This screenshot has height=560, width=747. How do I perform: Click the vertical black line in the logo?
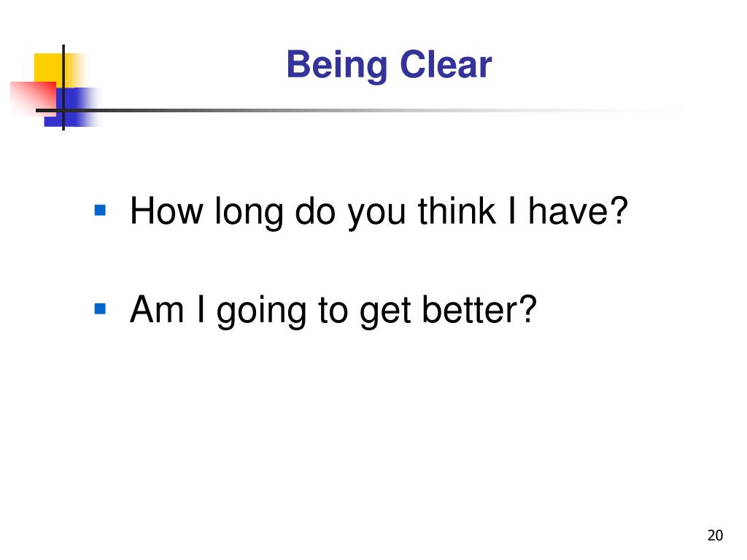(63, 87)
